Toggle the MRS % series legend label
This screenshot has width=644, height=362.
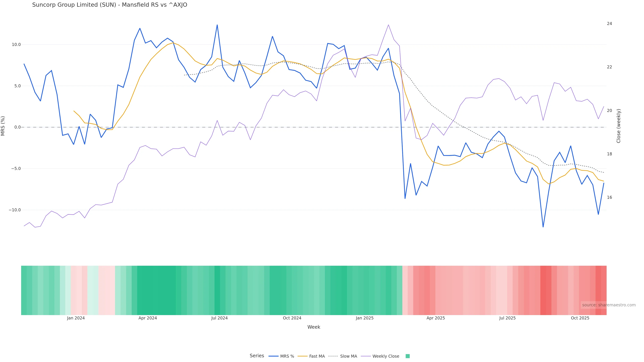point(287,356)
